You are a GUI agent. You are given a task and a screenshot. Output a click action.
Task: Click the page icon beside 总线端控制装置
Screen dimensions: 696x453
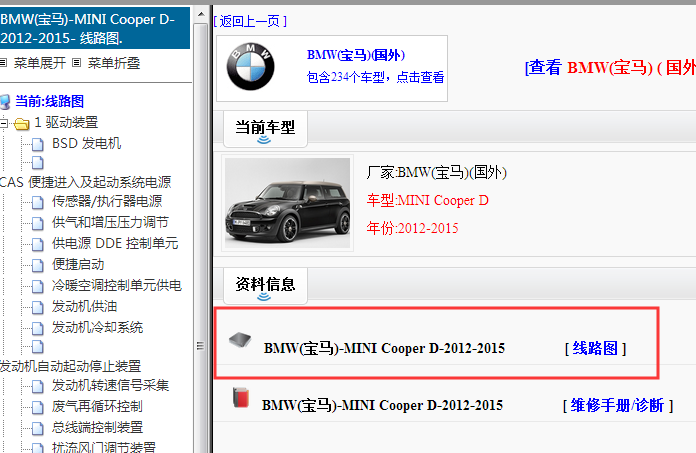click(x=38, y=428)
